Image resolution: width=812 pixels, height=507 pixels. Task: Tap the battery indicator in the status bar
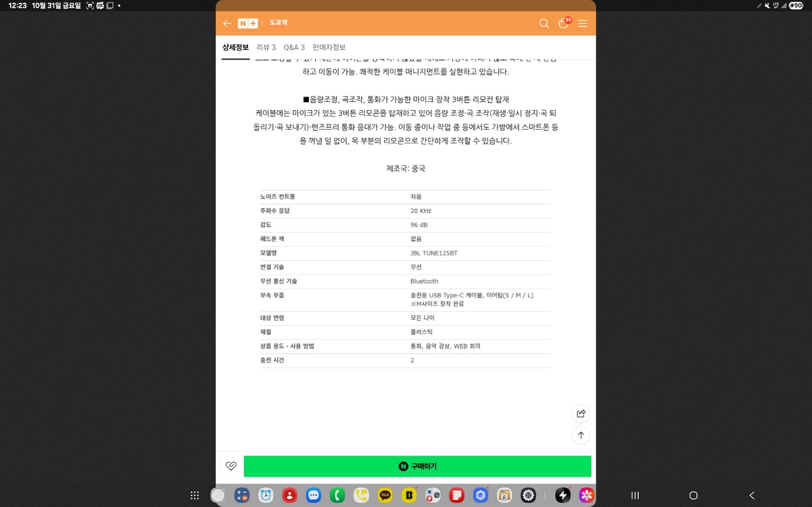tap(796, 5)
